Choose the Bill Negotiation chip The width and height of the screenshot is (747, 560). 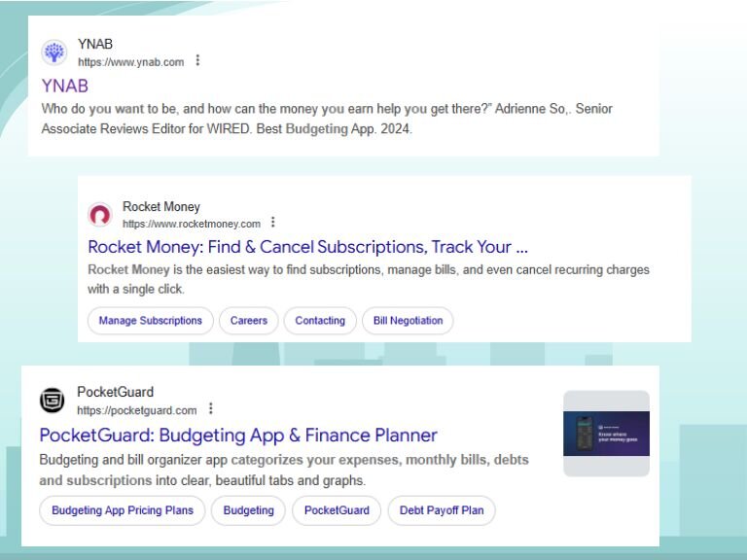[408, 321]
